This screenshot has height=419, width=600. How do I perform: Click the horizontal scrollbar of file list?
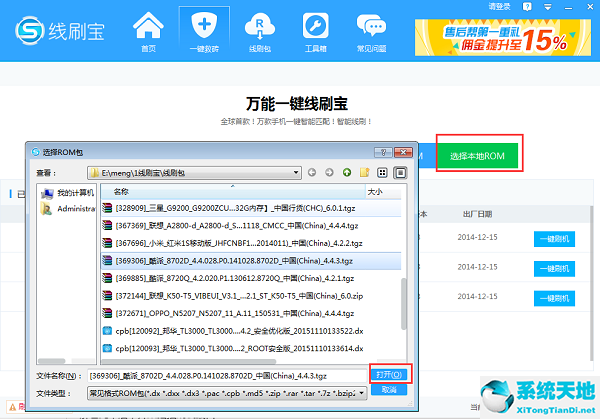click(188, 361)
